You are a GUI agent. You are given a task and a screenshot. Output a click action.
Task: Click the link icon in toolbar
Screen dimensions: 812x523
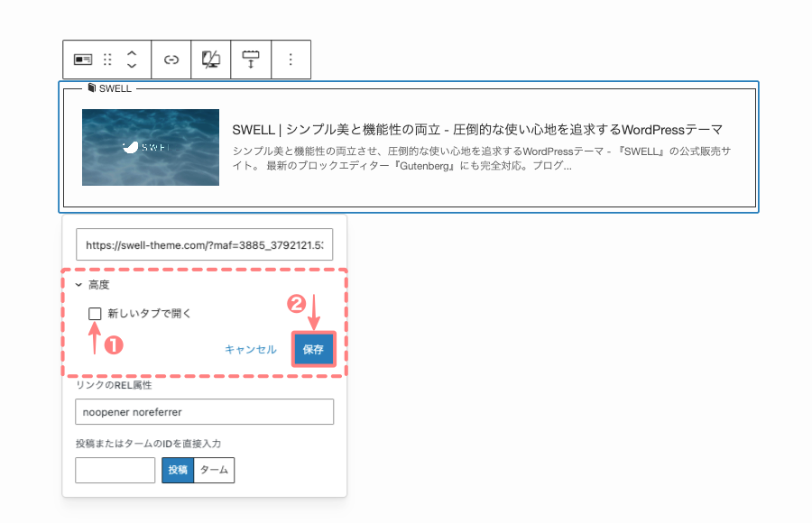pos(171,60)
